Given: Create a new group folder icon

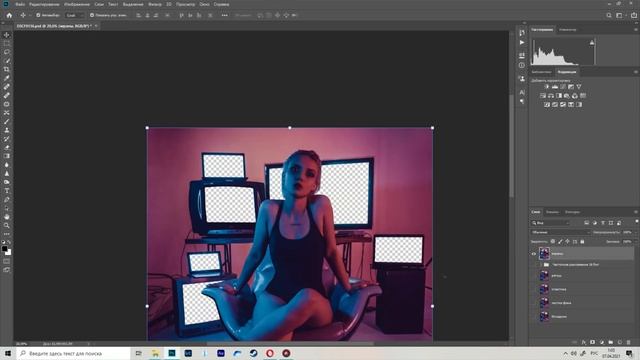Looking at the screenshot, I should coord(611,342).
